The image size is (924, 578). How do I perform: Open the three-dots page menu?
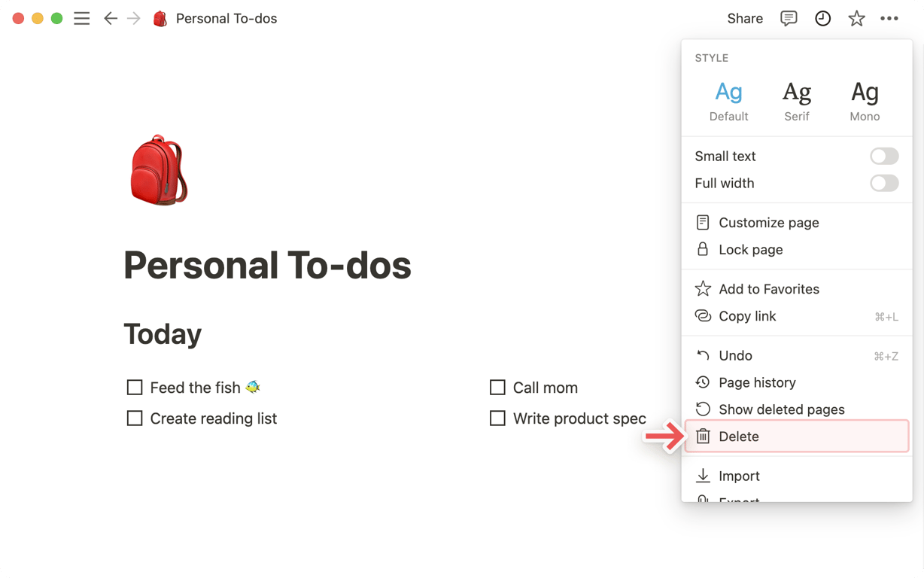[889, 19]
